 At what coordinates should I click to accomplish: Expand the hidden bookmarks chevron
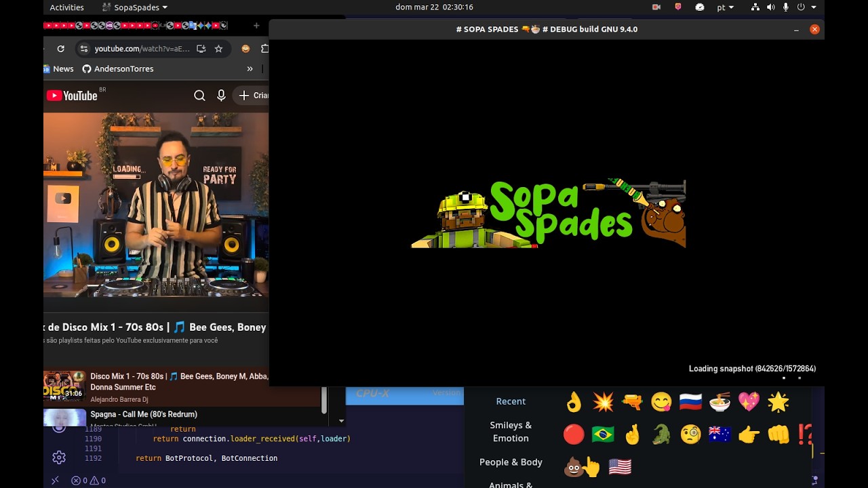click(x=250, y=69)
